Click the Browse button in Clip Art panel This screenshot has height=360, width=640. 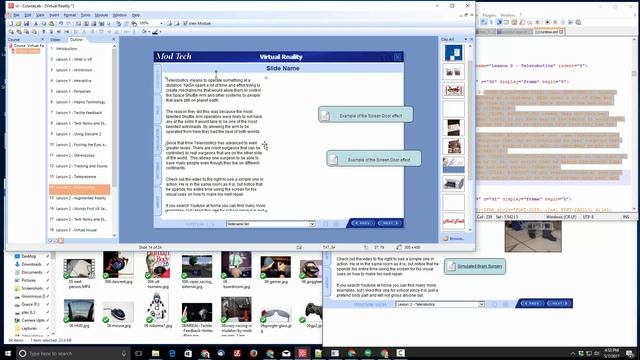point(454,238)
